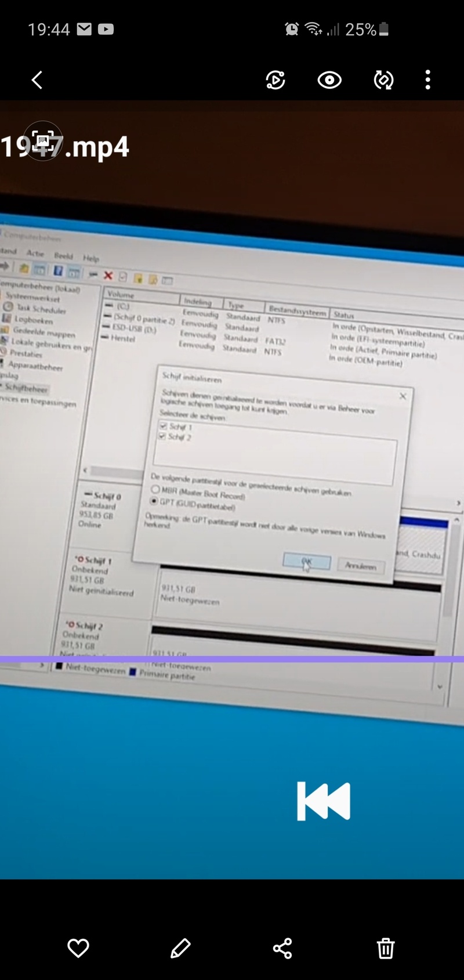
Task: Tap the circular frame icon over file name
Action: [x=43, y=141]
